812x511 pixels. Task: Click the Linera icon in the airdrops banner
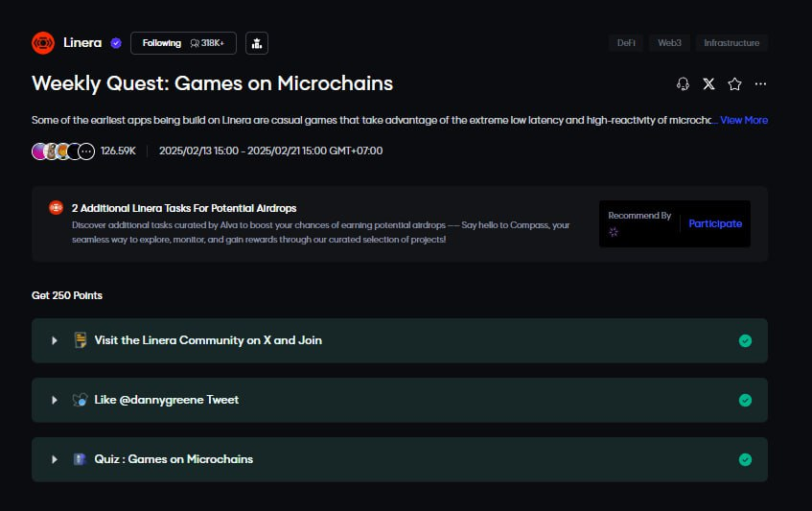tap(56, 208)
